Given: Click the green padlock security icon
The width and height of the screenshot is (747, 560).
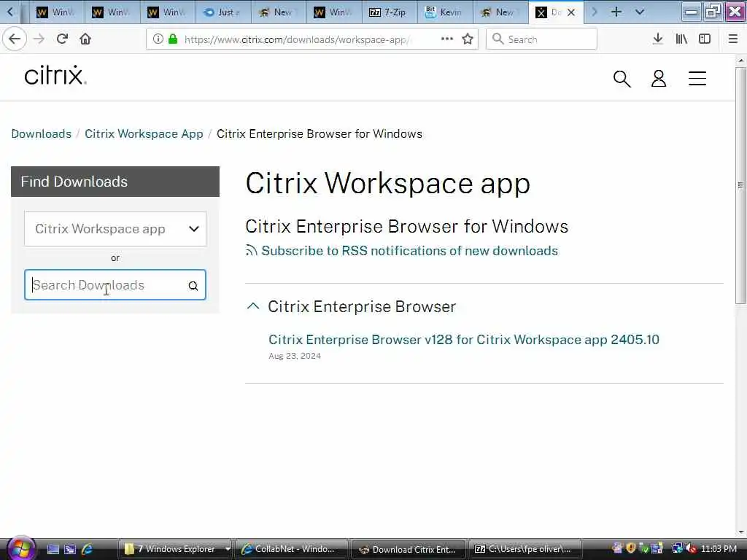Looking at the screenshot, I should pos(174,39).
